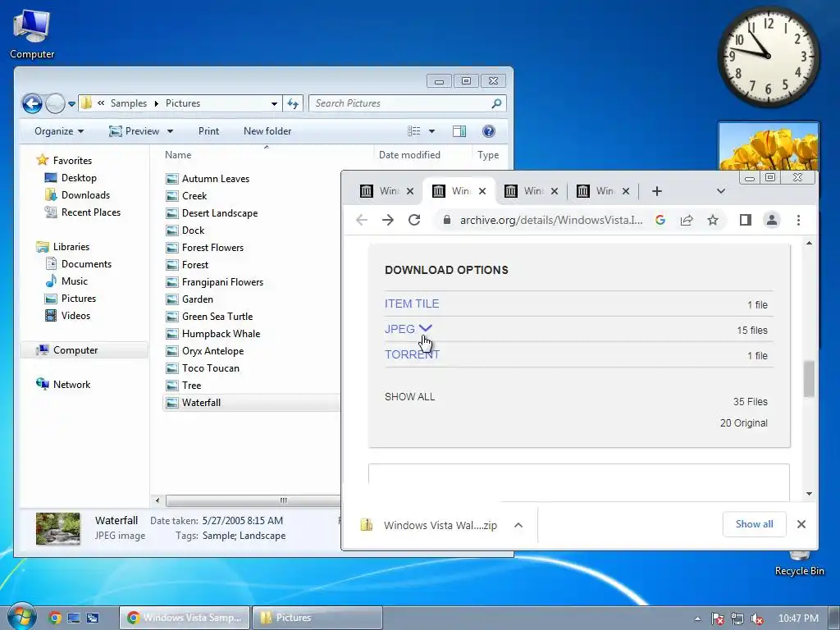Viewport: 840px width, 630px height.
Task: Click the Preview button in Explorer toolbar
Action: (134, 131)
